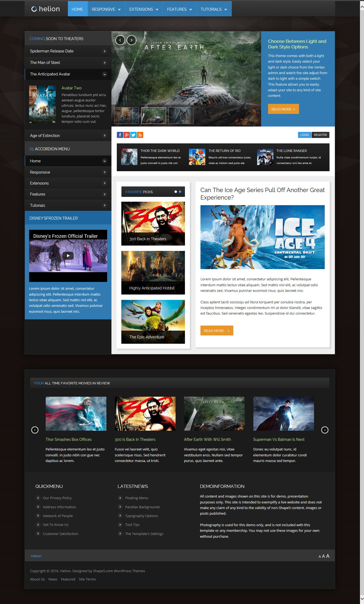Expand Spiderman Release Date accordion
The height and width of the screenshot is (604, 364).
pyautogui.click(x=68, y=51)
